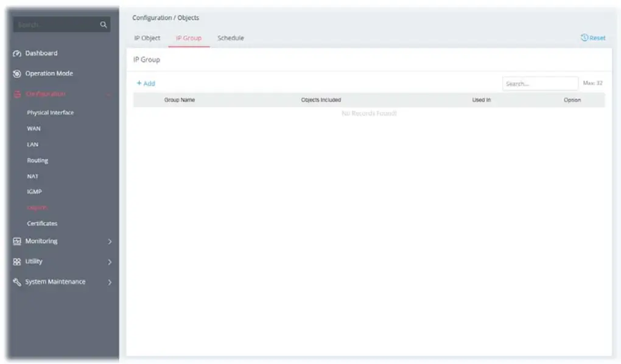The height and width of the screenshot is (364, 621).
Task: Click the Reset clock icon
Action: point(584,38)
